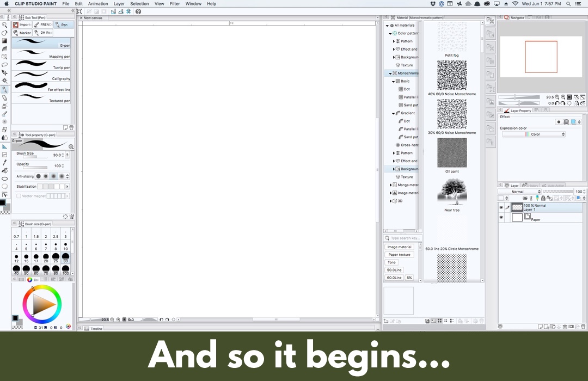588x381 pixels.
Task: Create new raster layer icon
Action: [540, 327]
